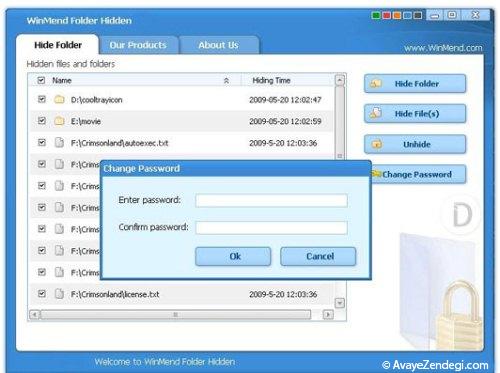
Task: Sort by the Hiding Time column
Action: (x=271, y=80)
